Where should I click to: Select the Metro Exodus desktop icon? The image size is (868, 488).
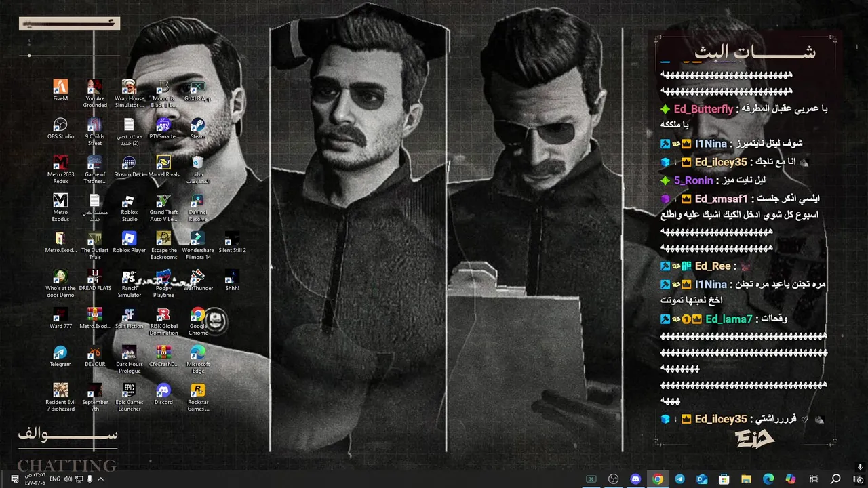(60, 207)
